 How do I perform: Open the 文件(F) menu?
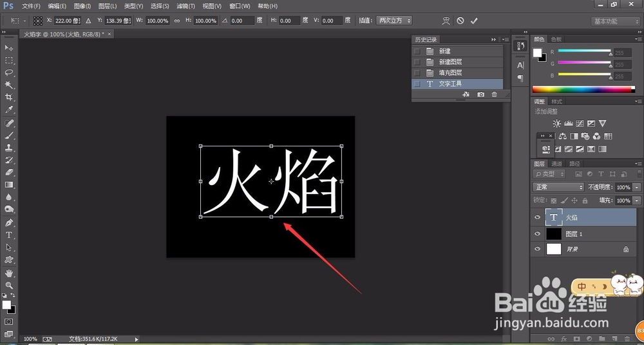point(31,6)
